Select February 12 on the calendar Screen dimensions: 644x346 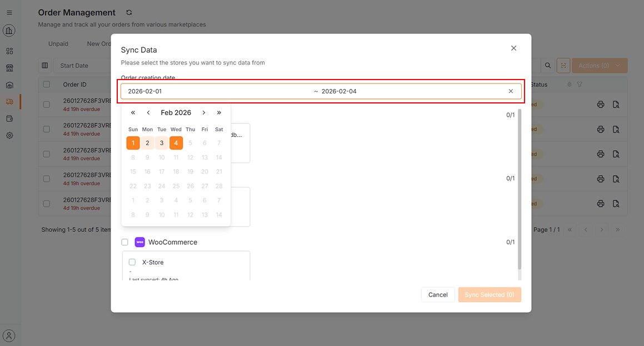[x=190, y=157]
